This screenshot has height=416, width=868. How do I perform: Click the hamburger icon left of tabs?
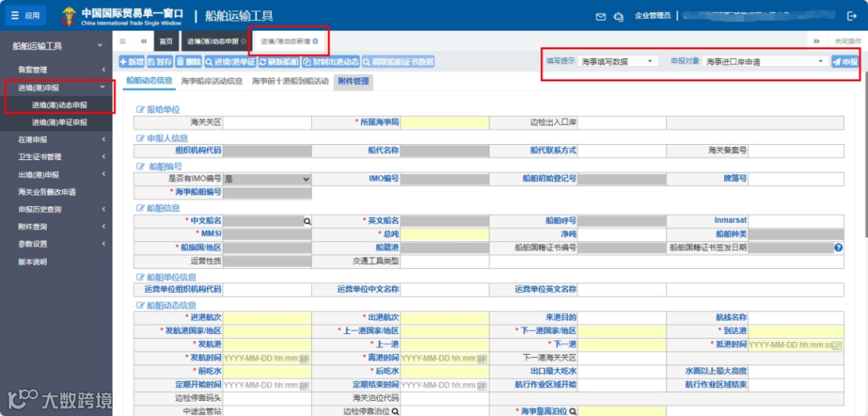123,42
